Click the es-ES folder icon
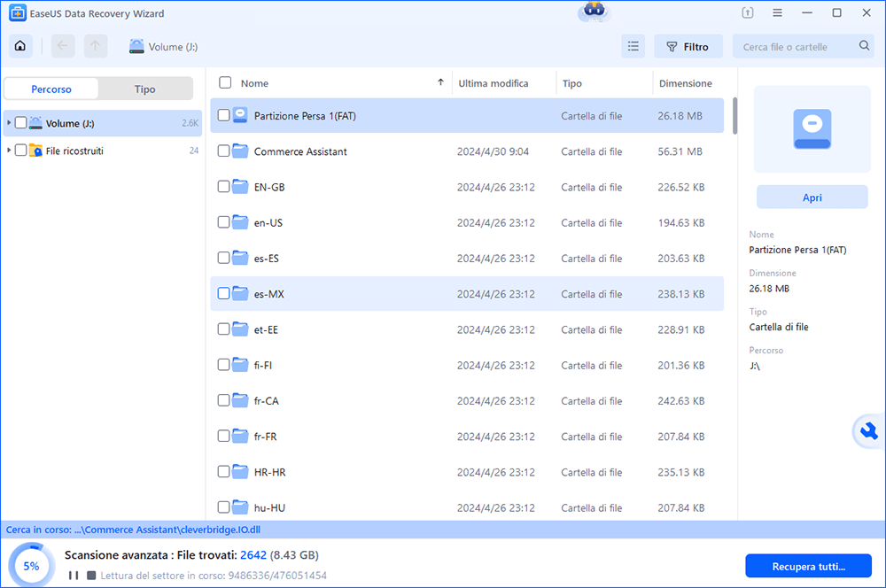This screenshot has width=886, height=588. point(240,258)
